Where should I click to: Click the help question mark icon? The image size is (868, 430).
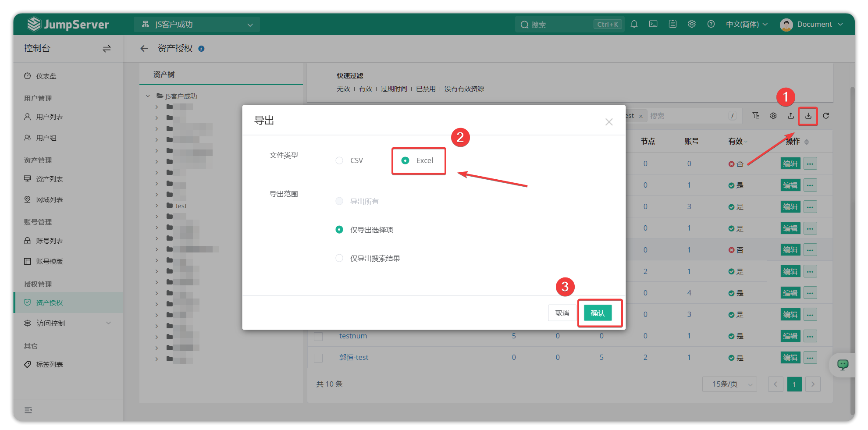coord(711,24)
